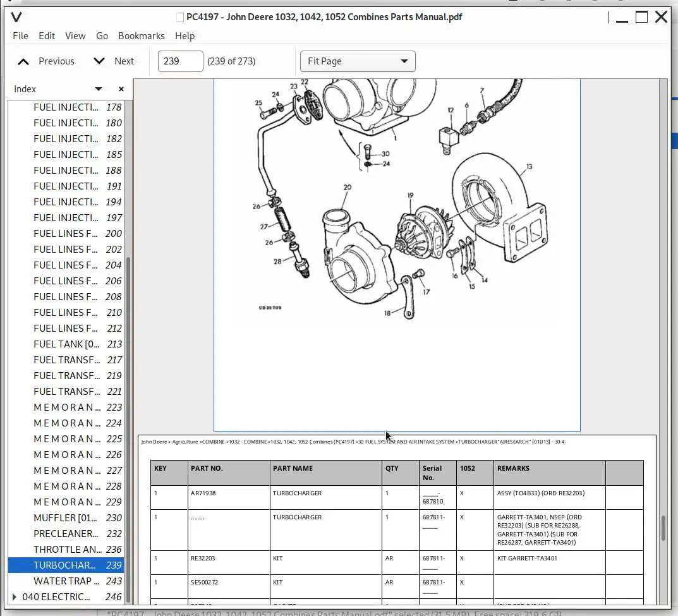Select the FUEL LINES F... 200 index entry
This screenshot has width=678, height=616.
coord(66,234)
